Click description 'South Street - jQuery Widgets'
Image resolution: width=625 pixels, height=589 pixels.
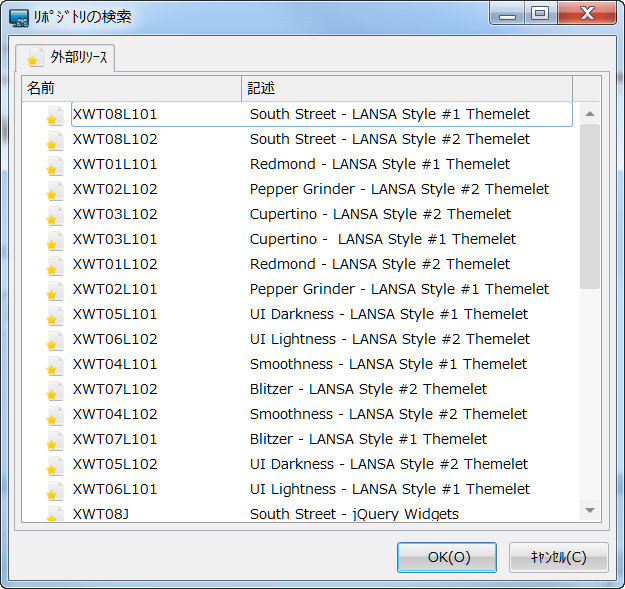(354, 514)
